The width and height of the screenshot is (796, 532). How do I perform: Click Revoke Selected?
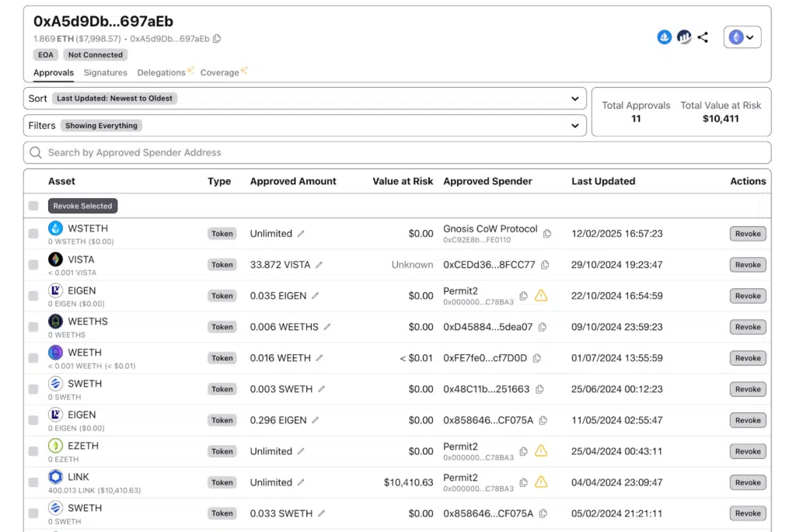(x=82, y=205)
